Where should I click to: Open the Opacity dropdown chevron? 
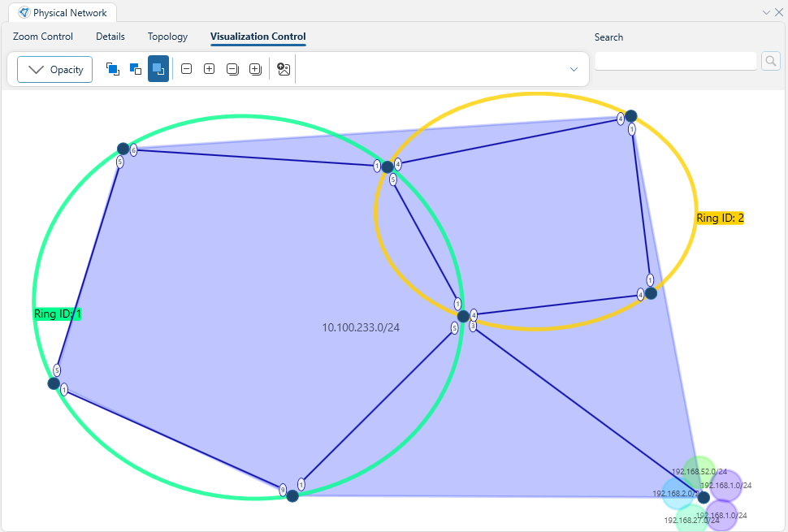34,69
